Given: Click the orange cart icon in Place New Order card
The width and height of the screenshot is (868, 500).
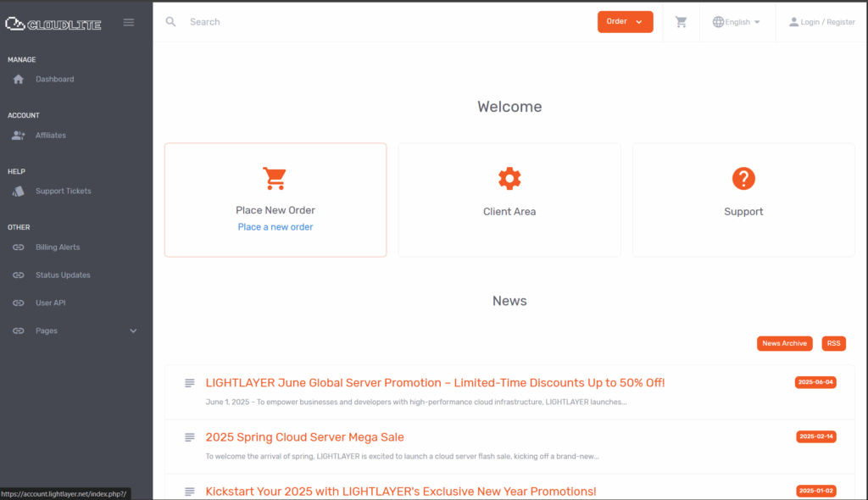Looking at the screenshot, I should (x=275, y=178).
